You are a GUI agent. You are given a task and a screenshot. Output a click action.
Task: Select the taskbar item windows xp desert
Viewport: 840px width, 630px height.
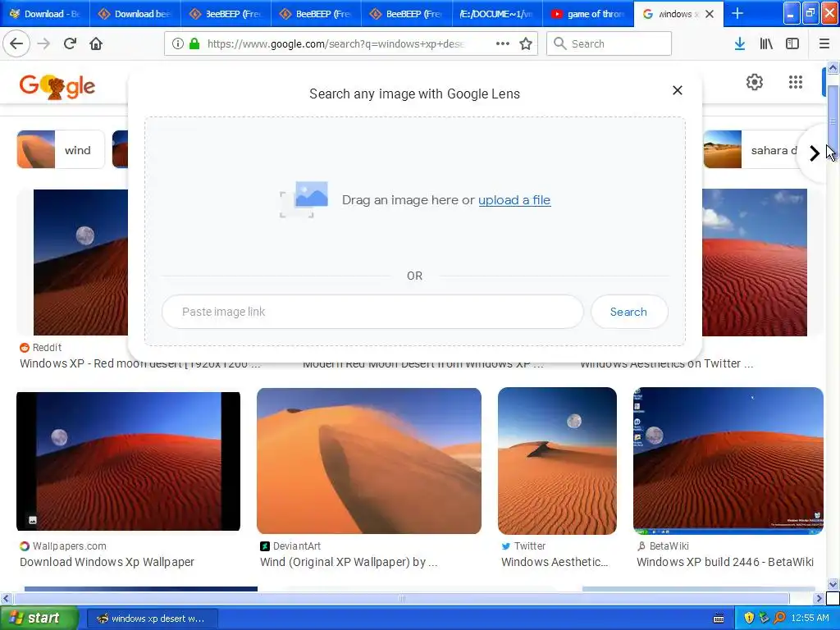(153, 619)
